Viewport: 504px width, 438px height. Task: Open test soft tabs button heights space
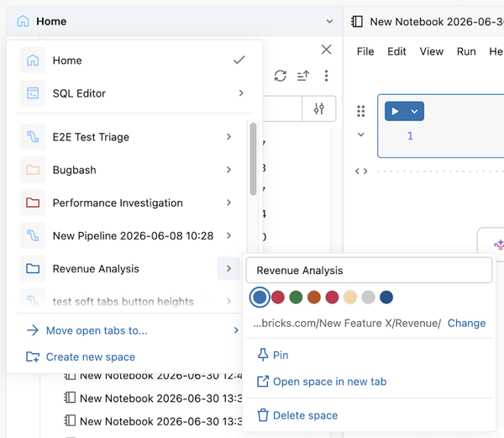[x=129, y=302]
